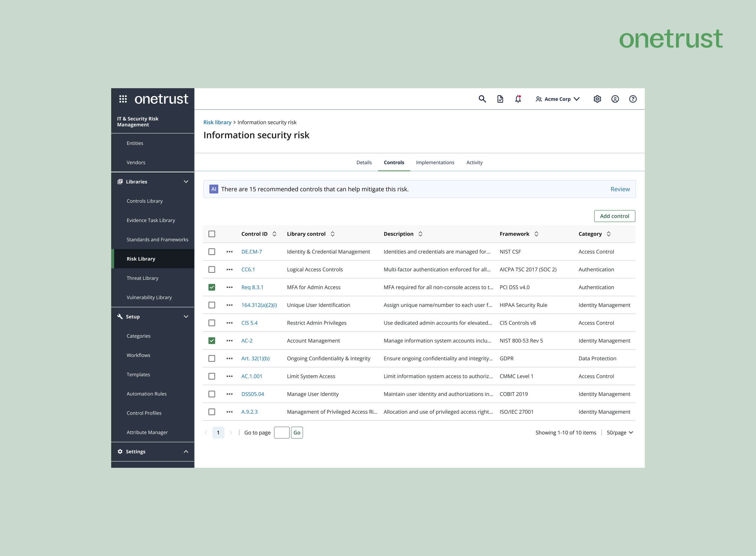Open the 50/page page size dropdown
This screenshot has height=556, width=756.
pyautogui.click(x=619, y=433)
